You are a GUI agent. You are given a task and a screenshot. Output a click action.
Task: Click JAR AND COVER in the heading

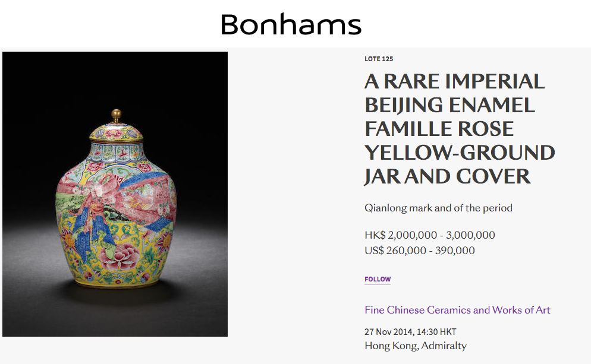[x=447, y=176]
